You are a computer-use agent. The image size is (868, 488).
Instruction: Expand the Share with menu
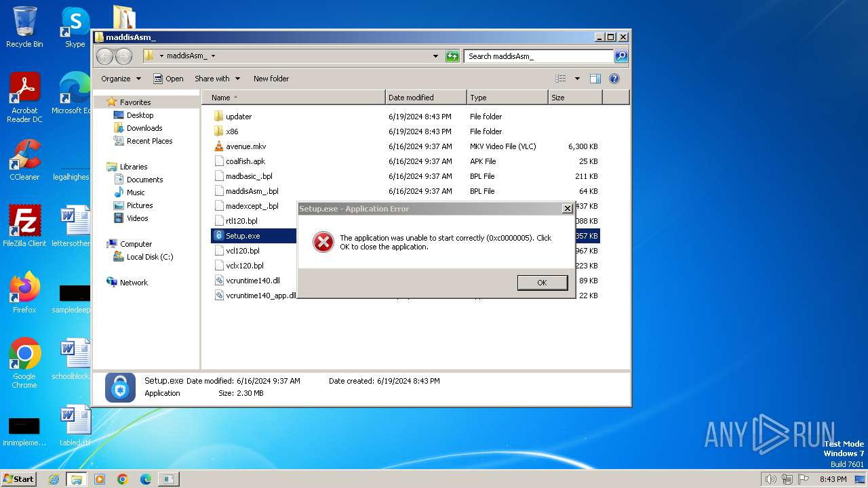click(x=216, y=79)
